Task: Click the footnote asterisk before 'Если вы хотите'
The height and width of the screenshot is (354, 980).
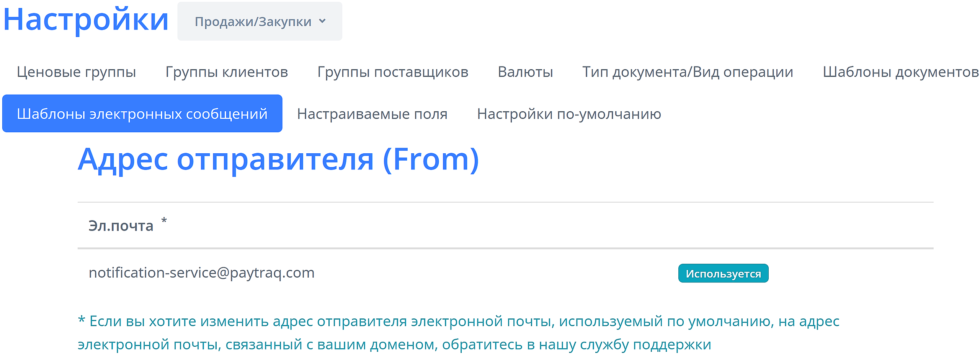Action: [x=81, y=320]
